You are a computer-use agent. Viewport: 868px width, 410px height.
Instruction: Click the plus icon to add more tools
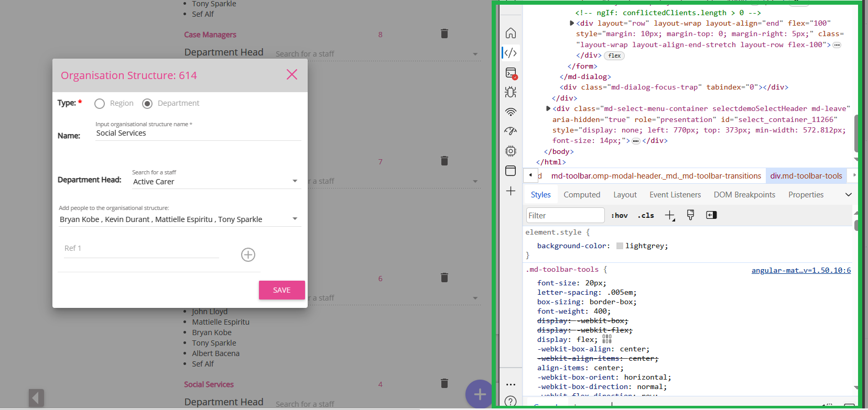(x=511, y=191)
